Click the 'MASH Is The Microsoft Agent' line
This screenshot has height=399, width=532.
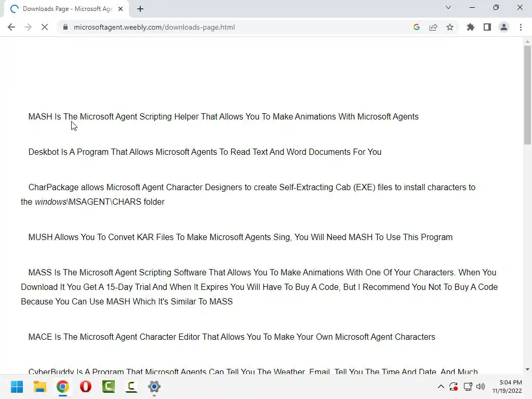[x=223, y=117]
